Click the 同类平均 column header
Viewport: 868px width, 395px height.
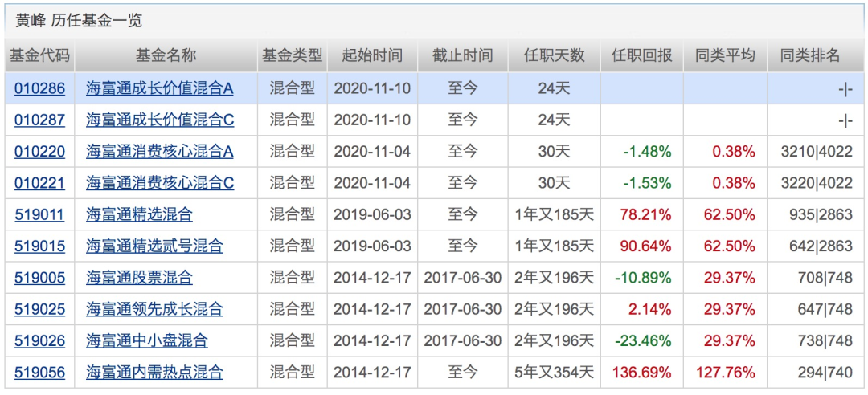click(725, 56)
